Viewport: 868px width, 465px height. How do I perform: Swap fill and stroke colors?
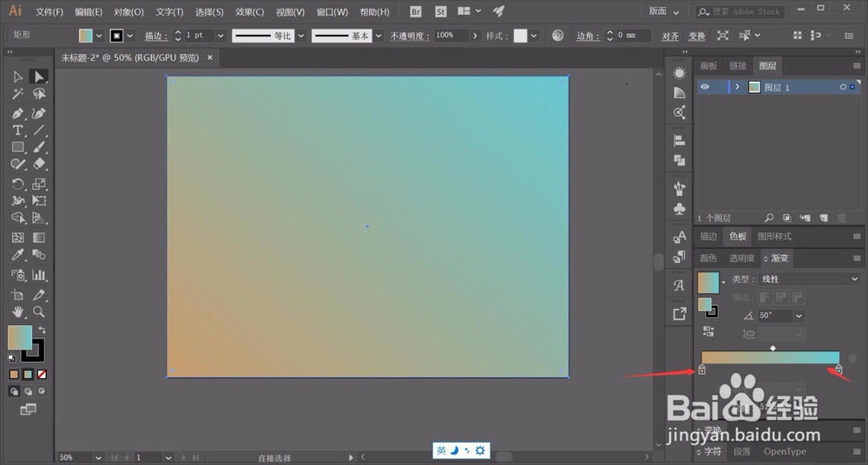pos(42,330)
